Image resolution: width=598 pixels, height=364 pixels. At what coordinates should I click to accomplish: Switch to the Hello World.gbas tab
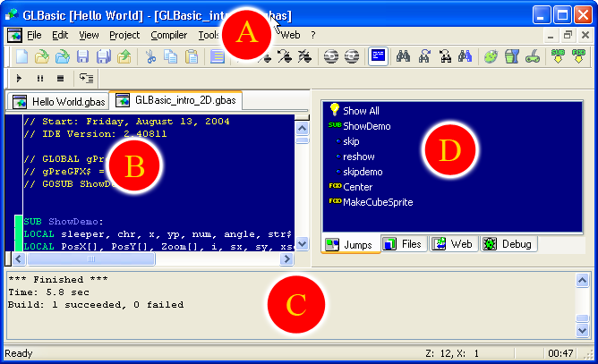58,102
